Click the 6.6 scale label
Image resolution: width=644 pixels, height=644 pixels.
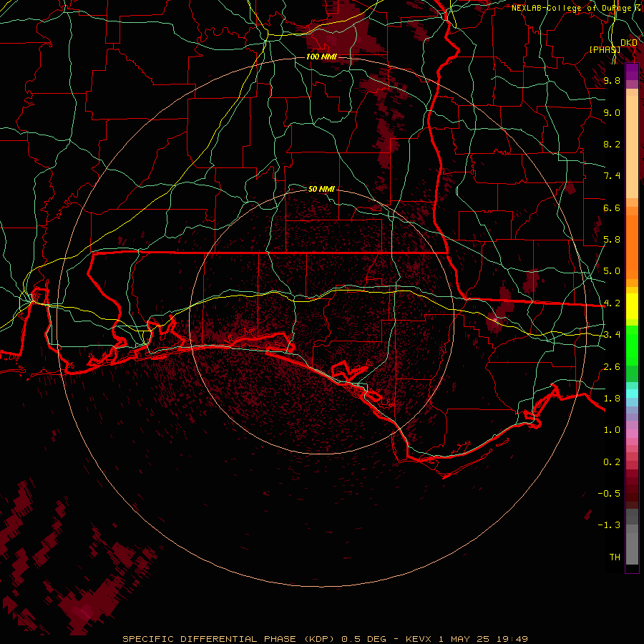pyautogui.click(x=612, y=208)
